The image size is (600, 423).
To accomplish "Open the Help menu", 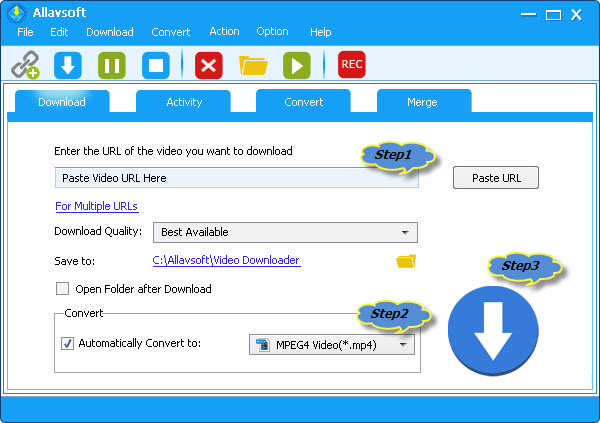I will click(321, 32).
